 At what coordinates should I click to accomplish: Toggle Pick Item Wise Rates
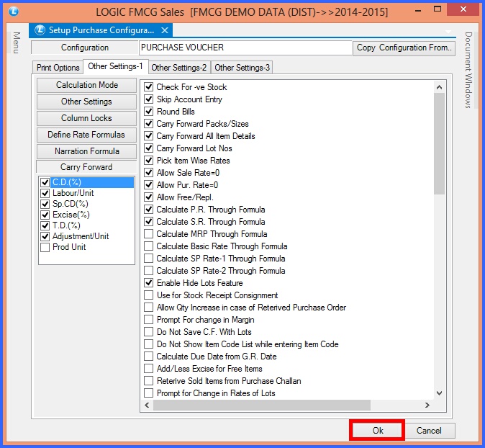149,161
